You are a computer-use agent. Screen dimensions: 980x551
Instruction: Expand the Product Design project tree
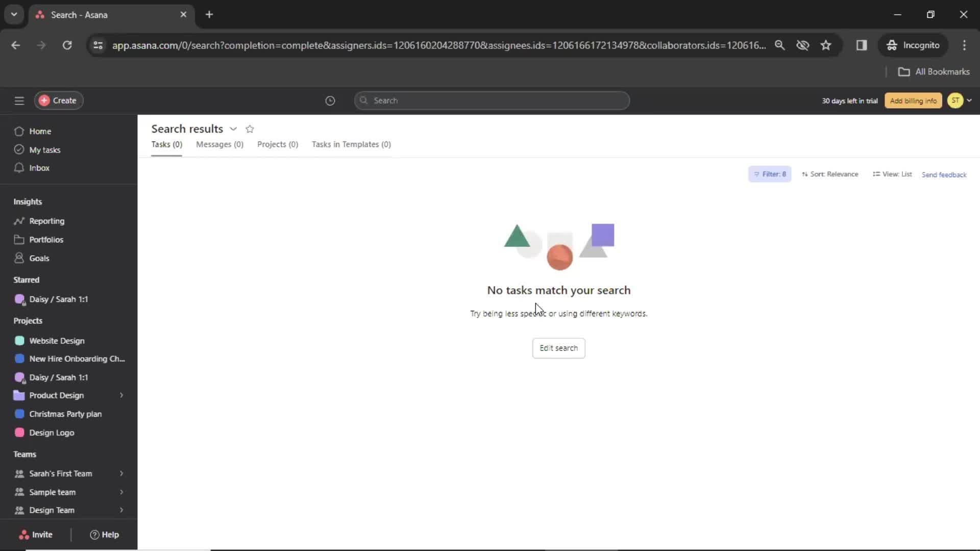click(121, 395)
